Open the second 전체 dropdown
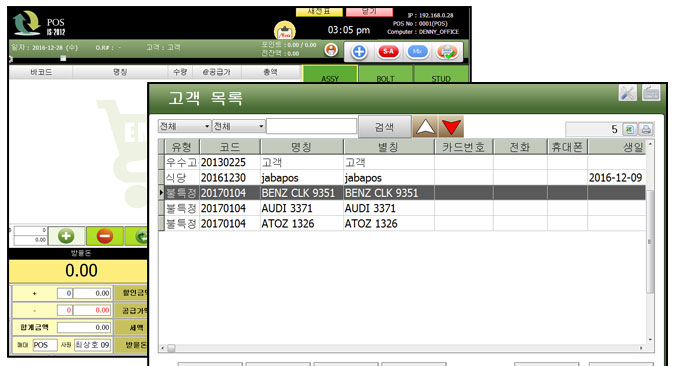Viewport: 700px width, 366px height. [238, 126]
